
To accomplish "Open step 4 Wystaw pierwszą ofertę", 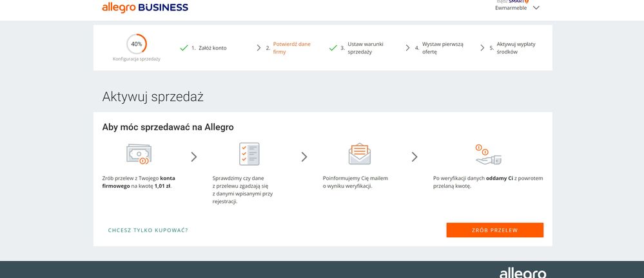I will [439, 48].
